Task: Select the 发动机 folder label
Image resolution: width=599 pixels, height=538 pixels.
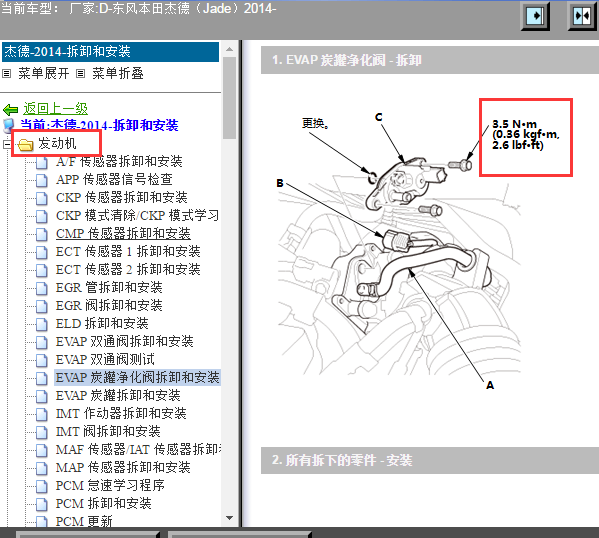Action: point(57,144)
